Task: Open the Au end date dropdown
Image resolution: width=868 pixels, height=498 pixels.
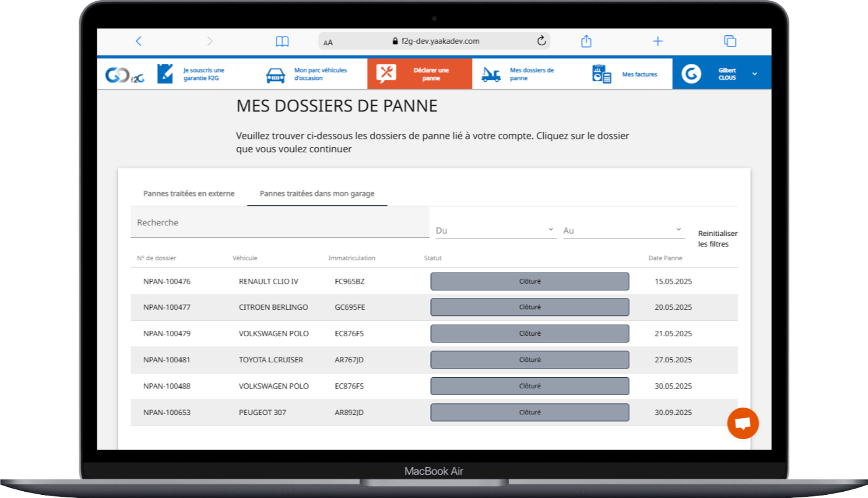Action: pyautogui.click(x=622, y=230)
